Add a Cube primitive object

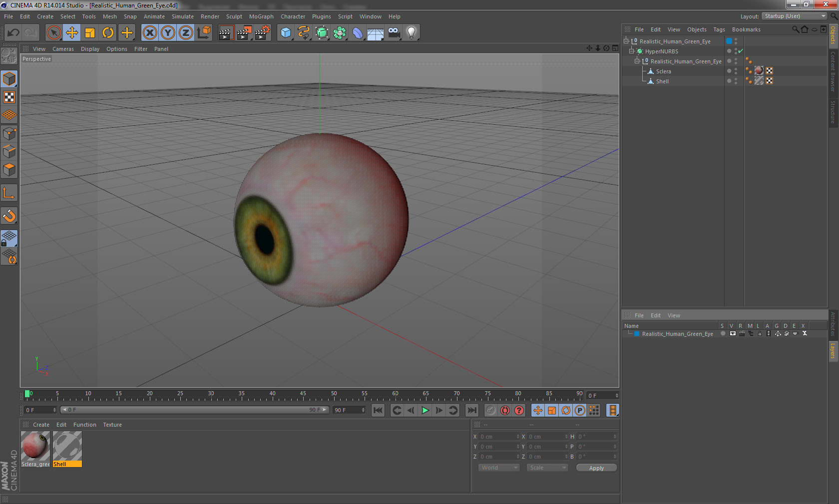click(286, 33)
